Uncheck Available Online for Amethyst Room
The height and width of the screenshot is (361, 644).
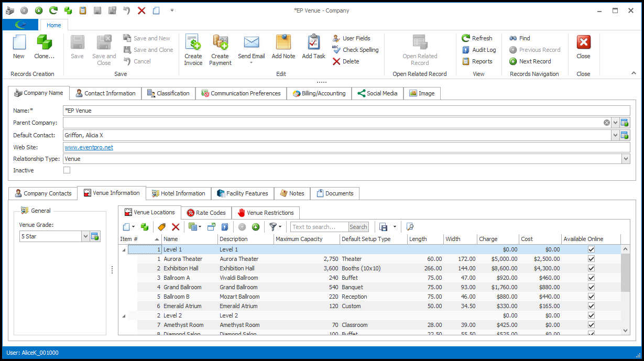point(591,325)
